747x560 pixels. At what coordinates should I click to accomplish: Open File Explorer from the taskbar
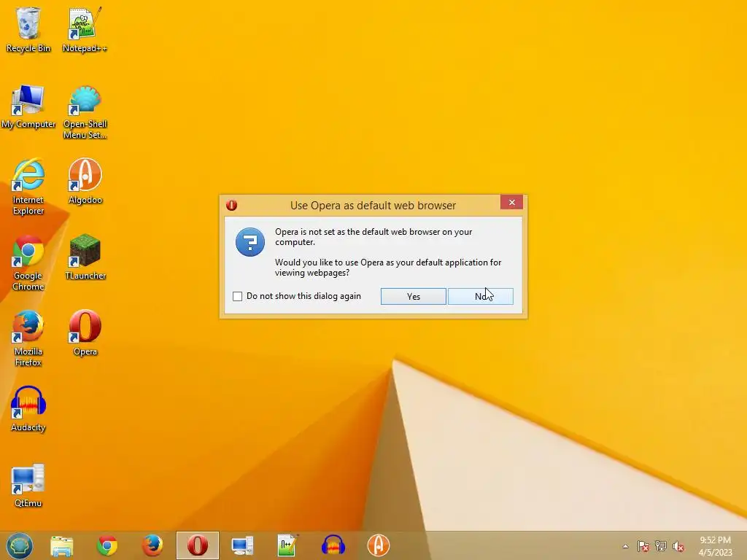tap(62, 545)
